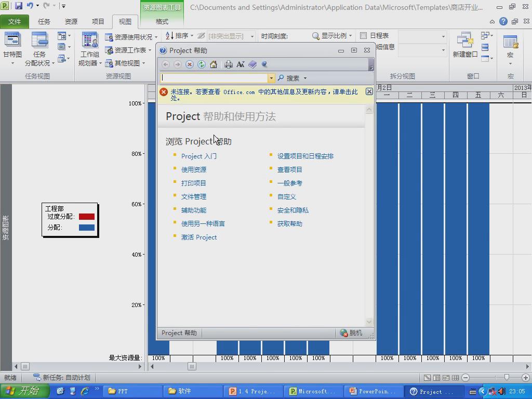Viewport: 532px width, 399px height.
Task: Click the resource sheet view status bar icon
Action: [455, 378]
